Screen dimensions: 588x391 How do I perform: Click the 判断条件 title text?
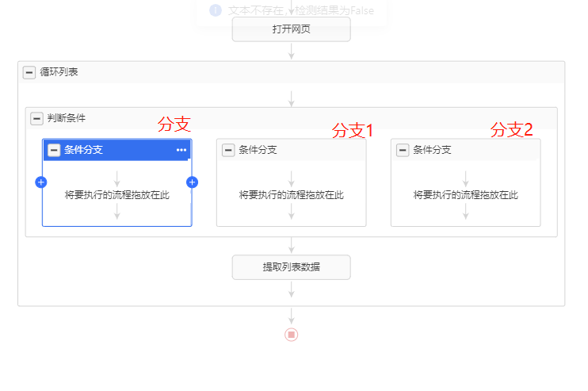67,118
